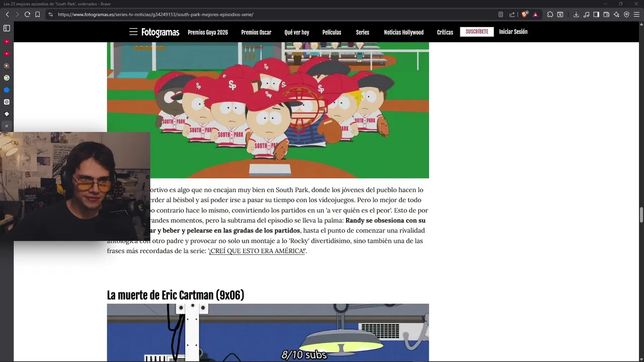Viewport: 644px width, 362px height.
Task: Switch to the Brave Search vertical tab
Action: pyautogui.click(x=7, y=66)
